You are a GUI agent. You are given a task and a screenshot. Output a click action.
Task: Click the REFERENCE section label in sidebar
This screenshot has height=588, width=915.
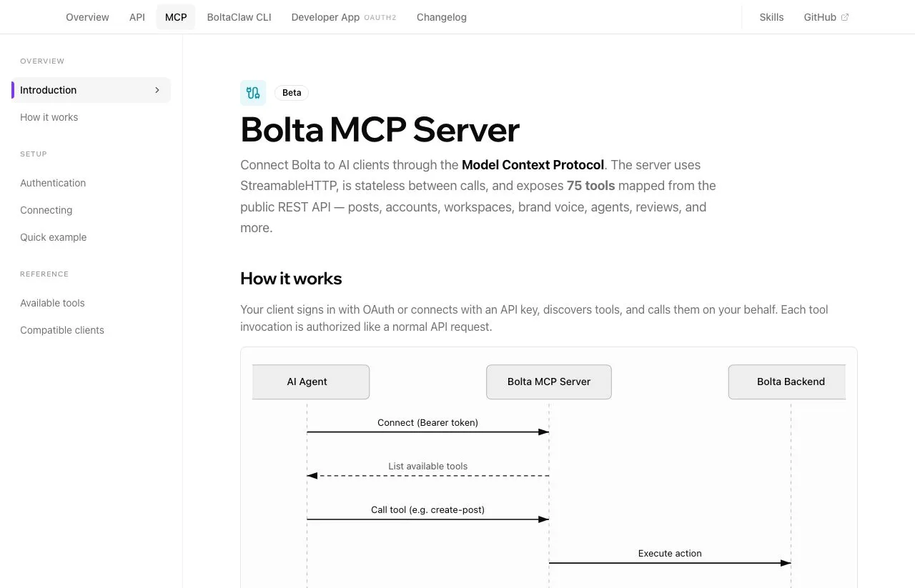pyautogui.click(x=44, y=274)
